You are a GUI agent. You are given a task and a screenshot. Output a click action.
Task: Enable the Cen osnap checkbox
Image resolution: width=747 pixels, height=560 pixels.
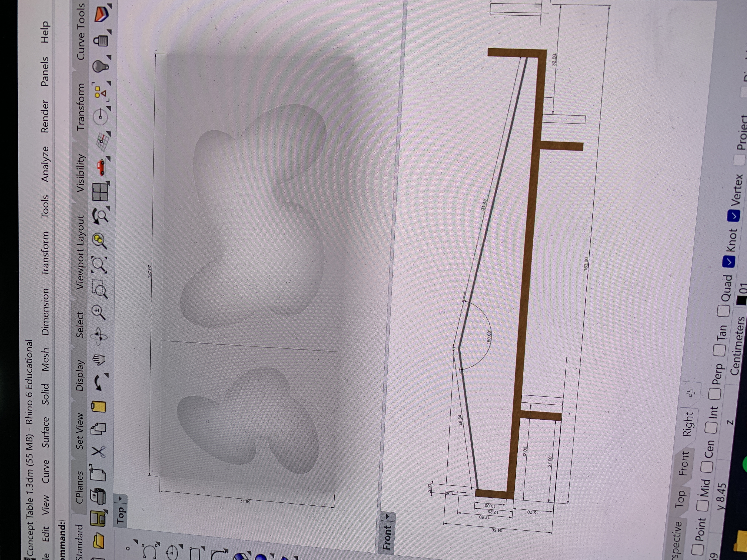tap(706, 467)
